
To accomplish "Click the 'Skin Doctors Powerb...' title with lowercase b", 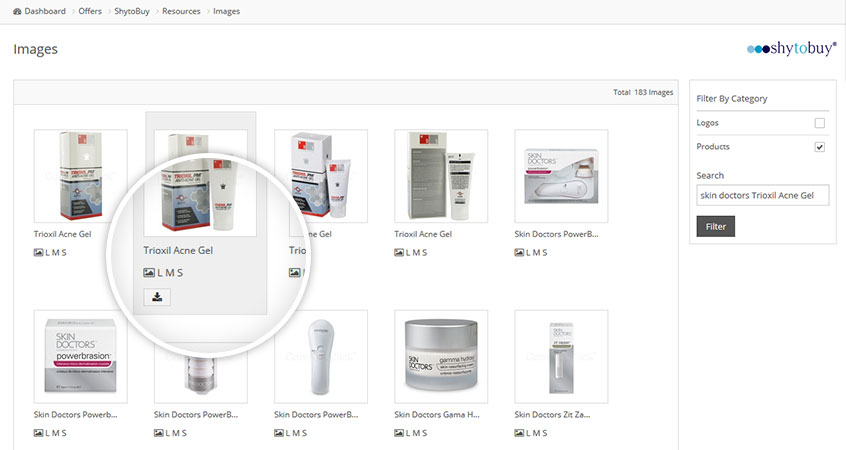I will click(x=76, y=414).
